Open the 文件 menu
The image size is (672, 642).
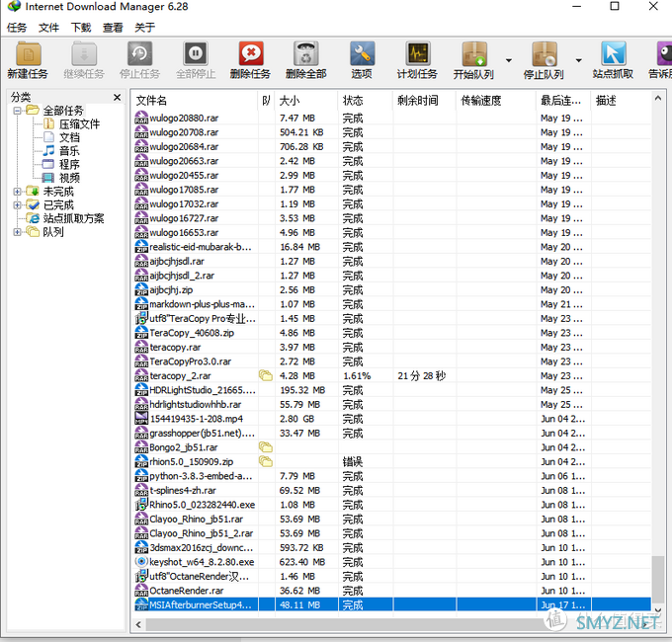pos(48,28)
